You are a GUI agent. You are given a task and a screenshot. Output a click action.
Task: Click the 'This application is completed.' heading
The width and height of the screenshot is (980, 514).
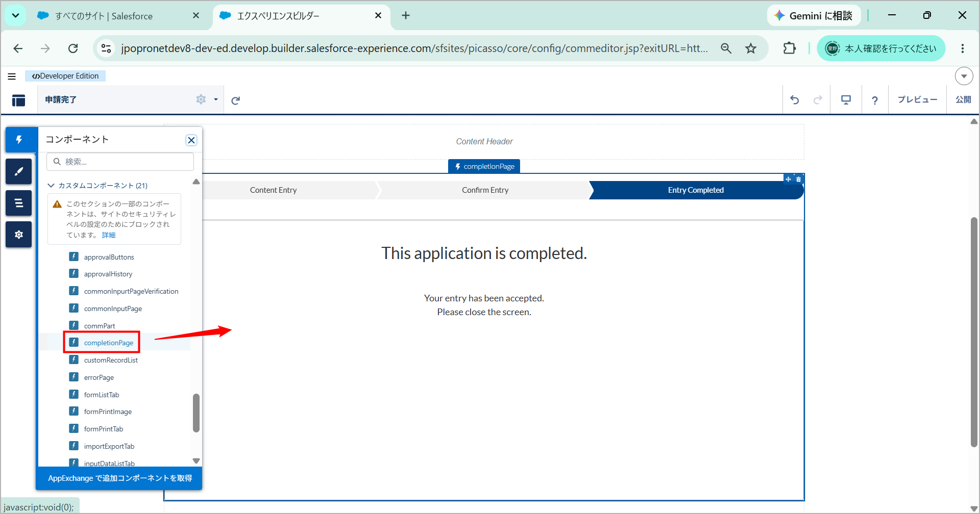click(484, 253)
